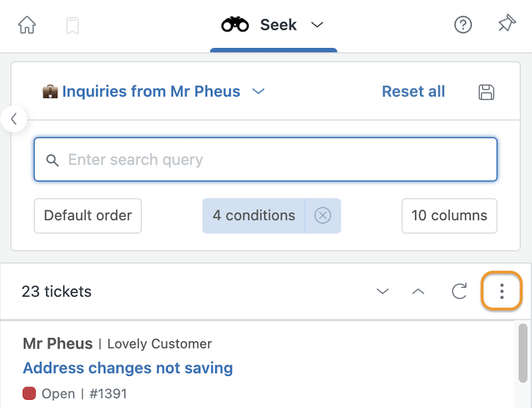Screen dimensions: 532x408
Task: Refresh the ticket list
Action: [x=459, y=291]
